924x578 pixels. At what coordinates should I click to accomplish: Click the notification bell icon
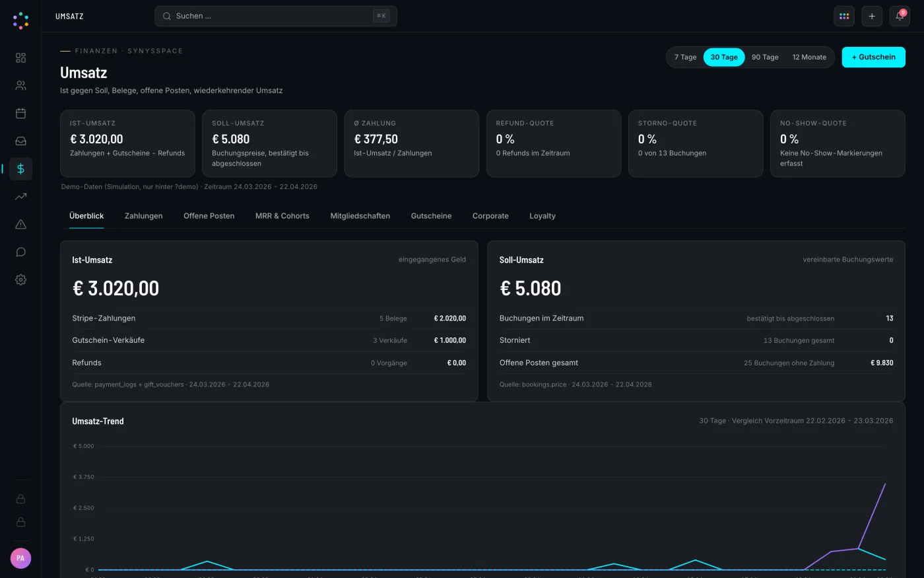tap(900, 17)
